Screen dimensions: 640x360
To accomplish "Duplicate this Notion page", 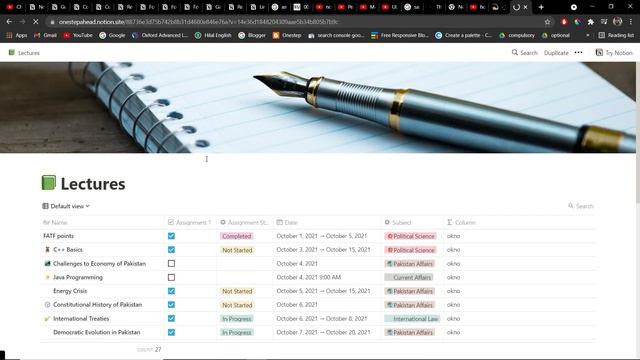I will (556, 53).
